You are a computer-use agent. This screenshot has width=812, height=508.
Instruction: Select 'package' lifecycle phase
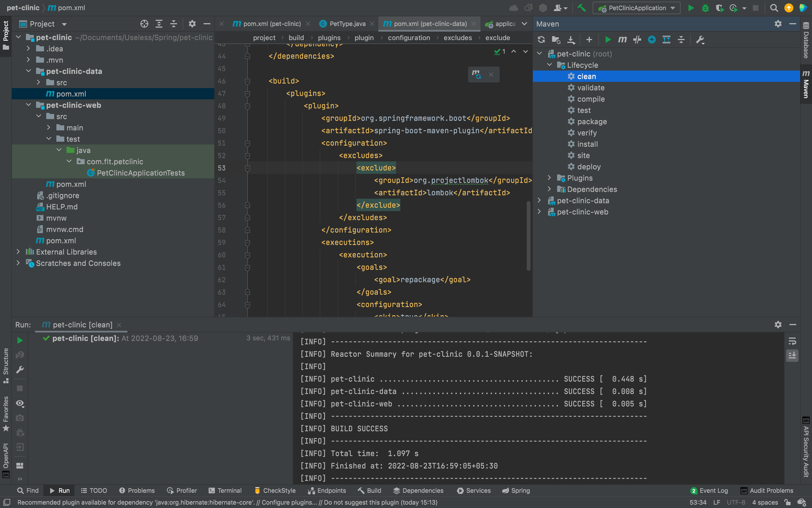(x=592, y=121)
